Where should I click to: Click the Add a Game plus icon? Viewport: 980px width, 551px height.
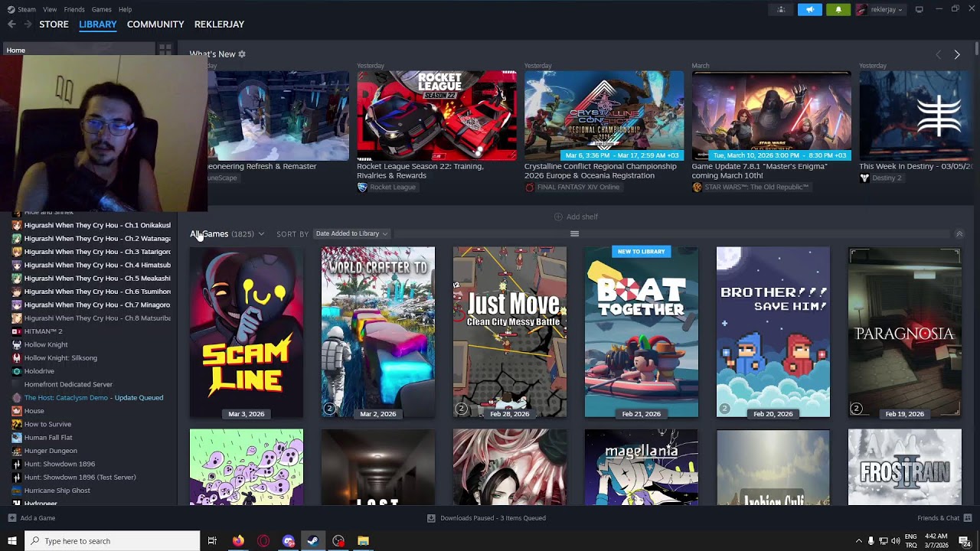coord(11,518)
